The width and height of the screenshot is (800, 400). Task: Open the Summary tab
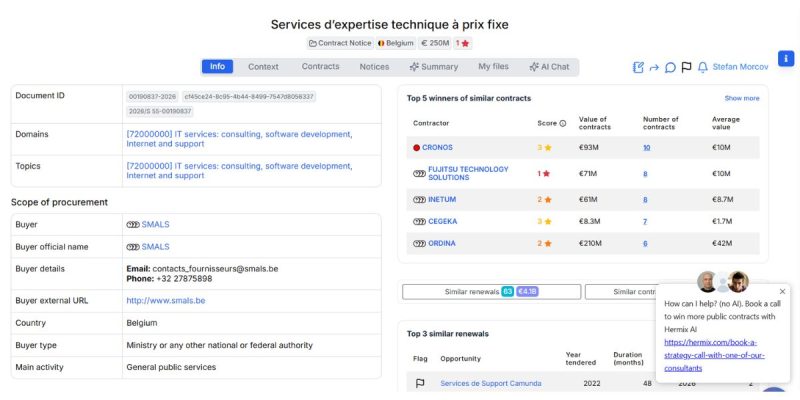[434, 67]
